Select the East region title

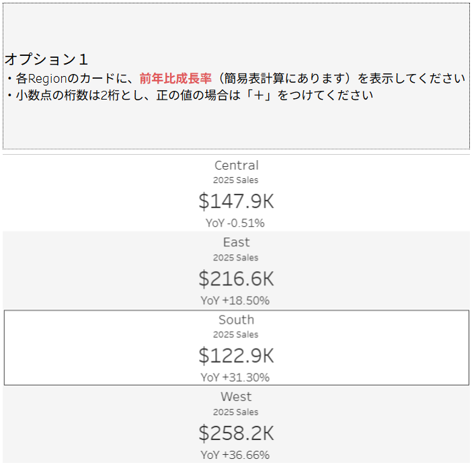pos(236,242)
